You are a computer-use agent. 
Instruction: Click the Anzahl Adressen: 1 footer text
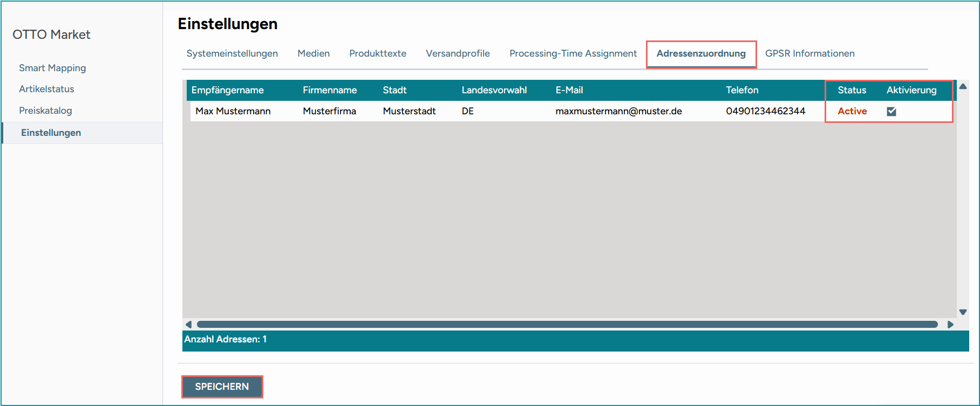[226, 339]
